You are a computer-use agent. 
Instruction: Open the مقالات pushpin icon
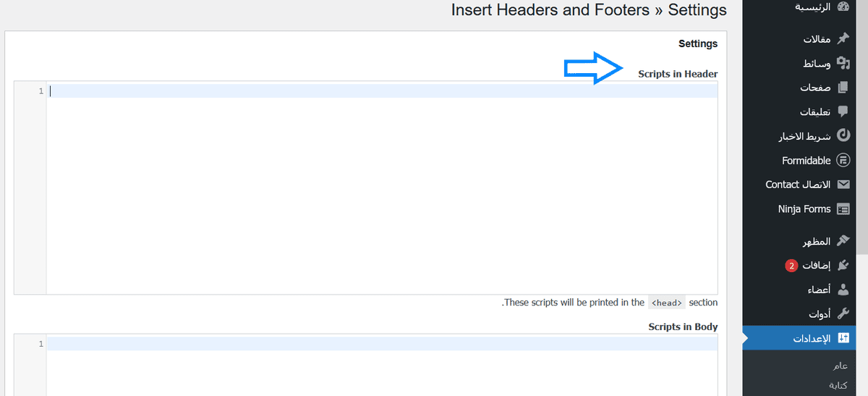(843, 39)
